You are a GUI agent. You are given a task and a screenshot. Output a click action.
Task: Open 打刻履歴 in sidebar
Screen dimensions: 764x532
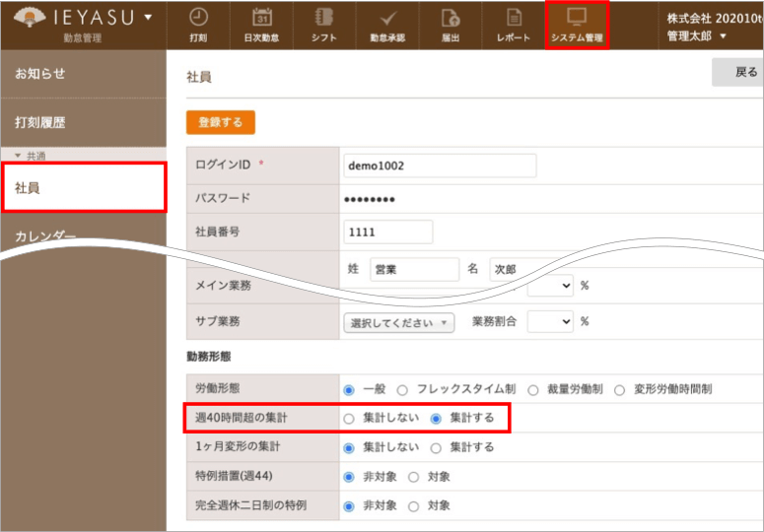[x=40, y=123]
